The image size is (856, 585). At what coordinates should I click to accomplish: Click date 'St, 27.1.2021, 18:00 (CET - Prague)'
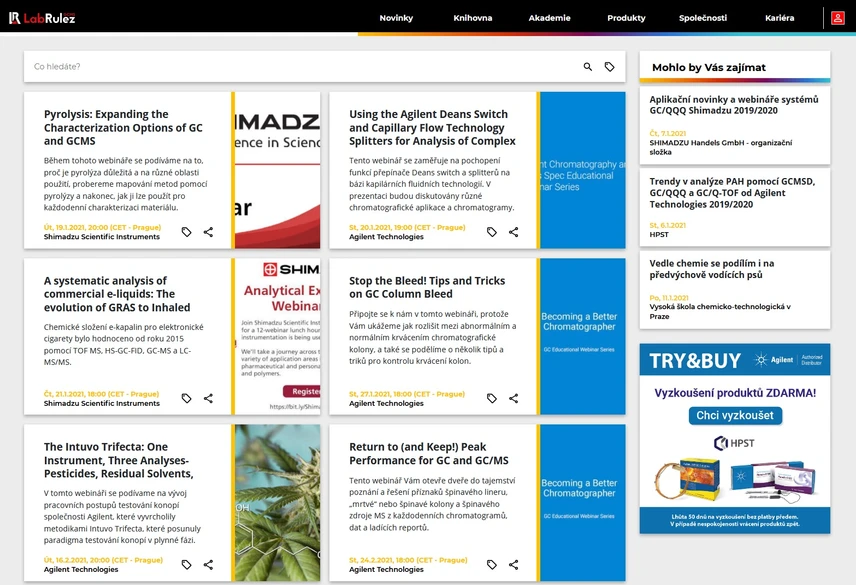coord(407,393)
